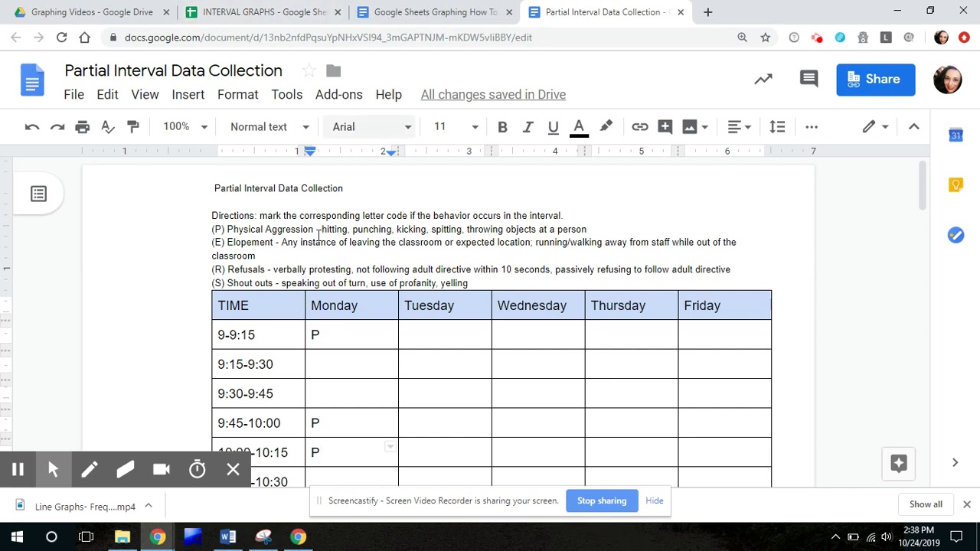
Task: Open the Docs home icon
Action: 32,80
